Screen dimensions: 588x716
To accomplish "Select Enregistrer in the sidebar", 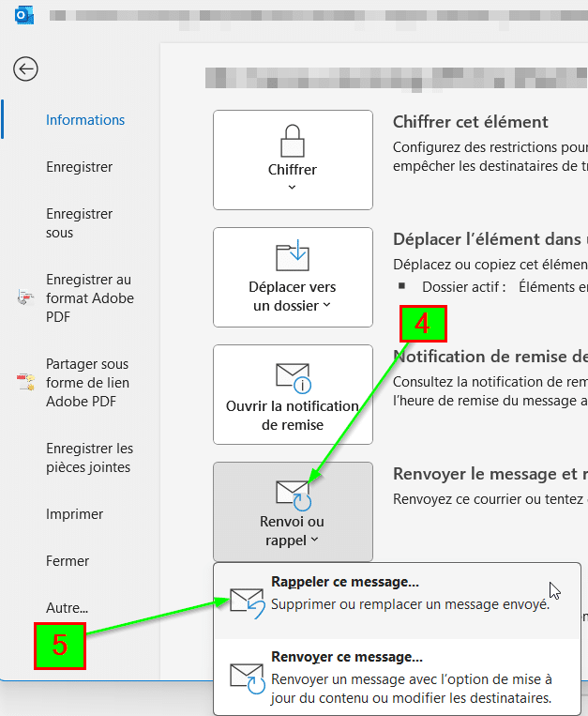I will click(80, 167).
